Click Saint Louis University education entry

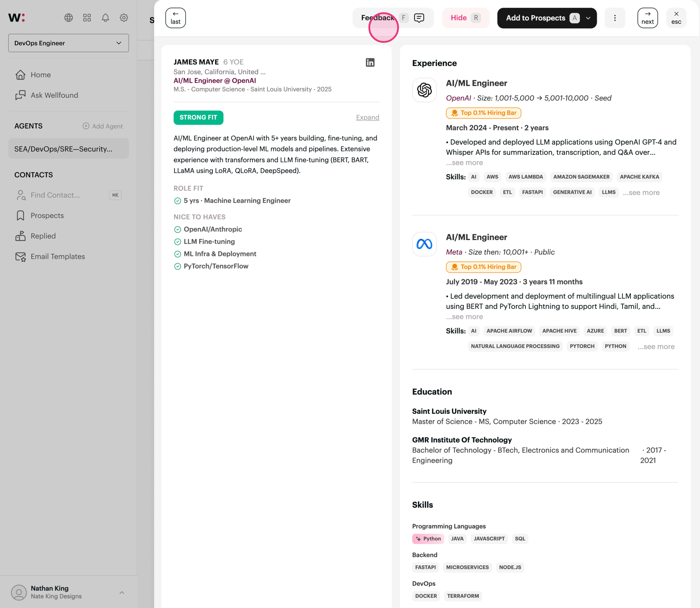[x=507, y=416]
